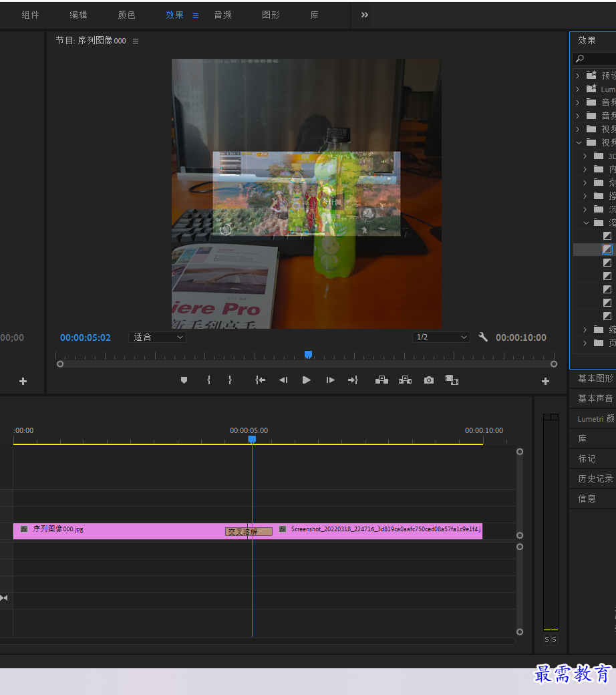Expand the 缩 folder chevron
616x695 pixels.
click(x=585, y=329)
